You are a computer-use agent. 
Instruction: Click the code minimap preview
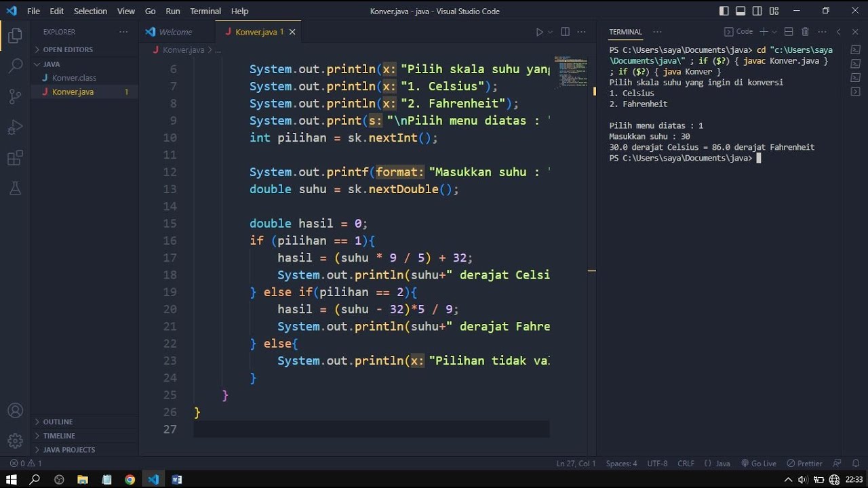point(570,72)
